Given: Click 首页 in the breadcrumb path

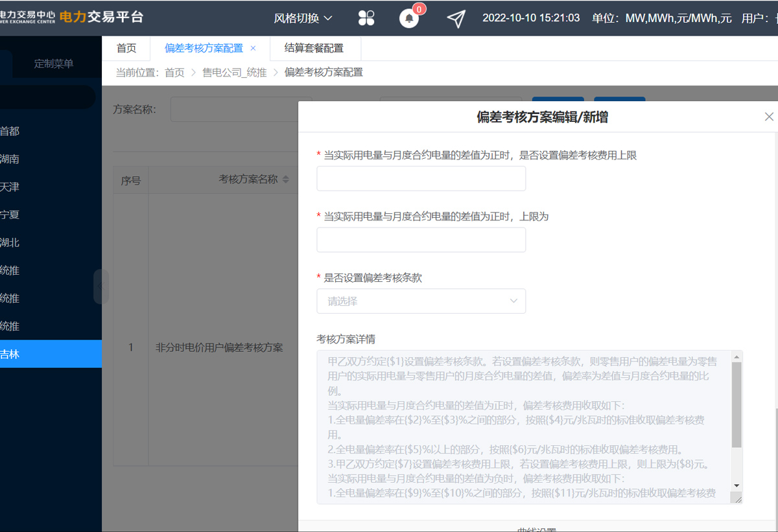Looking at the screenshot, I should coord(174,73).
